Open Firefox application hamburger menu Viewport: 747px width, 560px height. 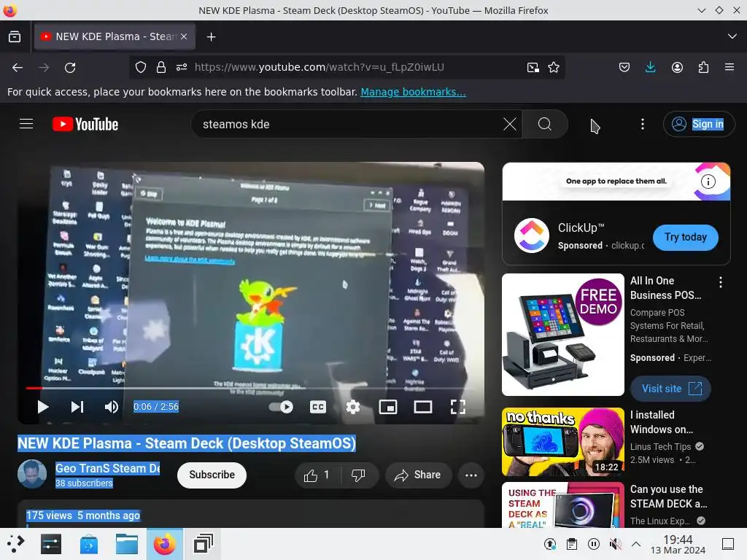coord(729,67)
